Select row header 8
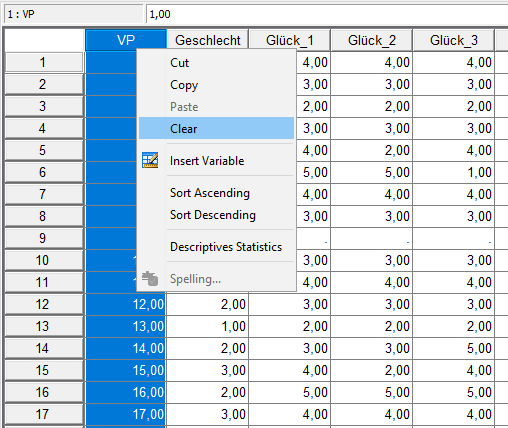The image size is (508, 428). (x=44, y=216)
